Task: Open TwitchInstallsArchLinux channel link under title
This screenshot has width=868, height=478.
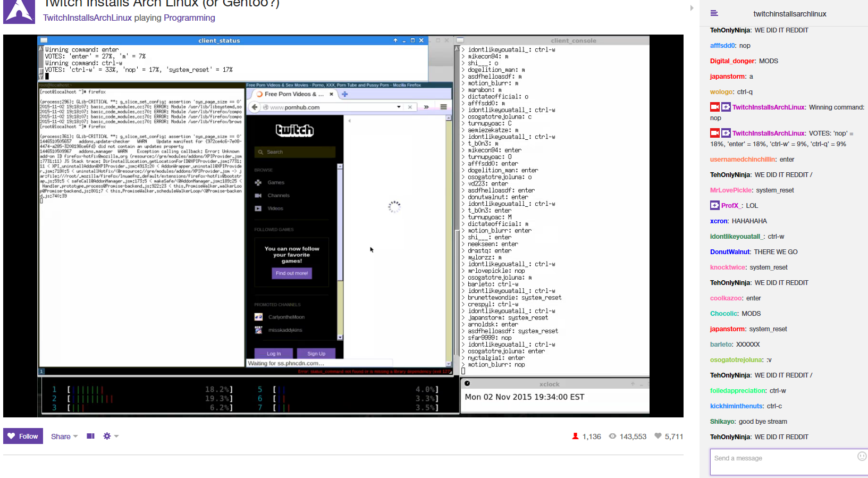Action: coord(87,18)
